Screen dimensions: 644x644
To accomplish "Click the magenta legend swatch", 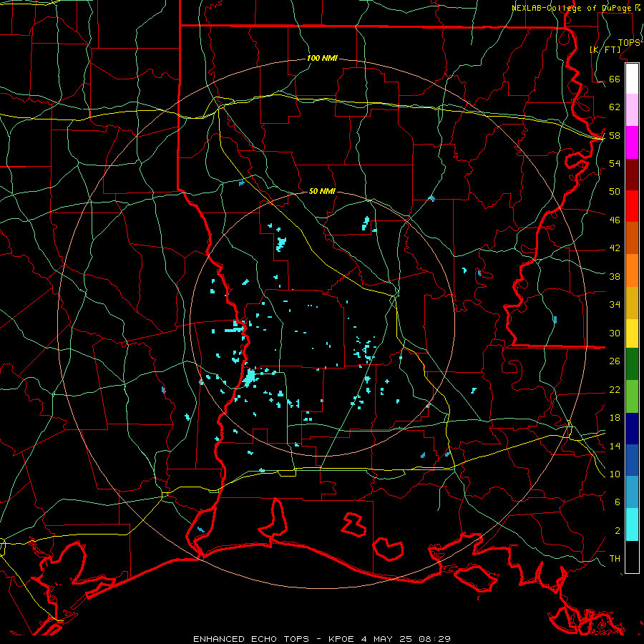I will coord(632,142).
